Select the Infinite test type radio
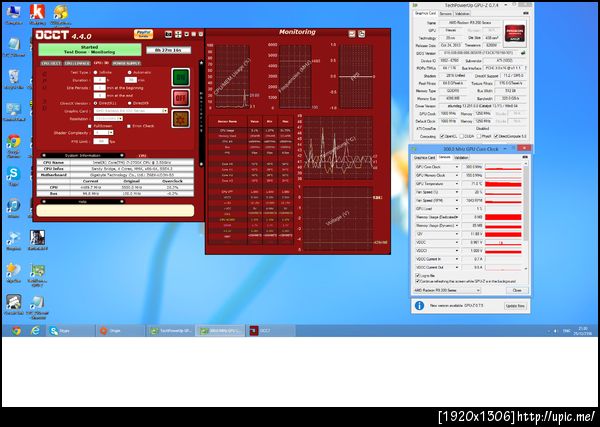 point(95,72)
